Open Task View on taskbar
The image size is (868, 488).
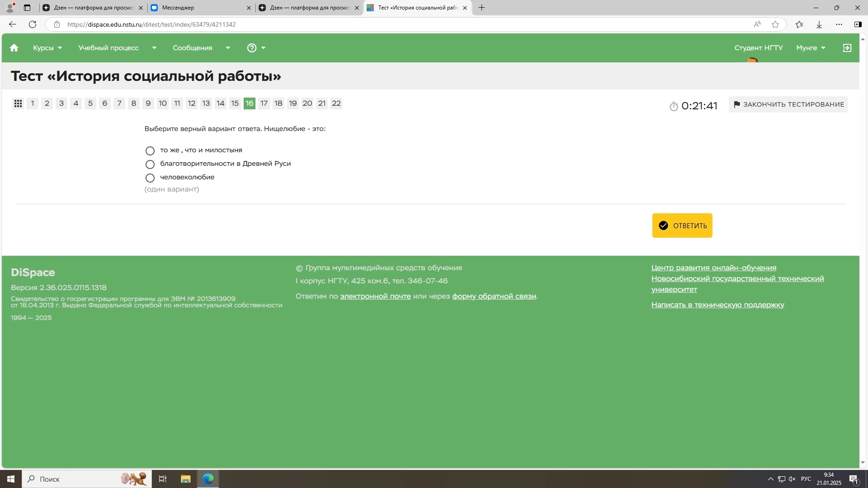click(x=163, y=479)
